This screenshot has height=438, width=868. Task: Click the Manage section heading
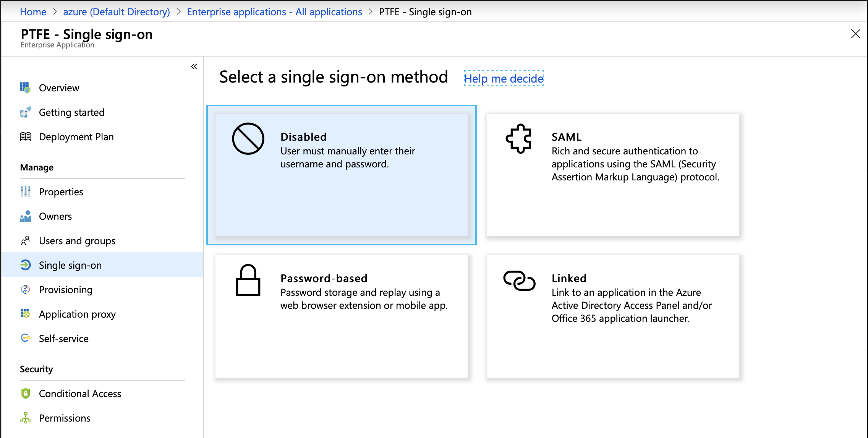pos(37,167)
